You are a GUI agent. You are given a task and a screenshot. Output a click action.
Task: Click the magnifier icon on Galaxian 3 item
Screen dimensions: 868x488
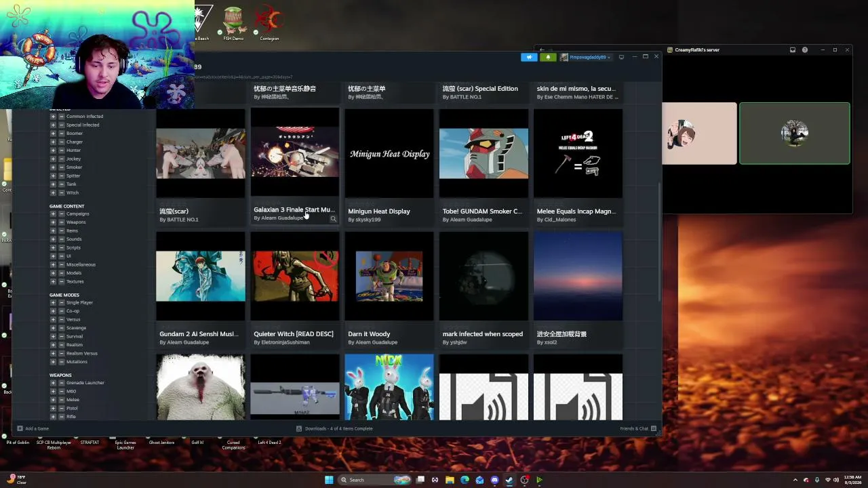[333, 219]
